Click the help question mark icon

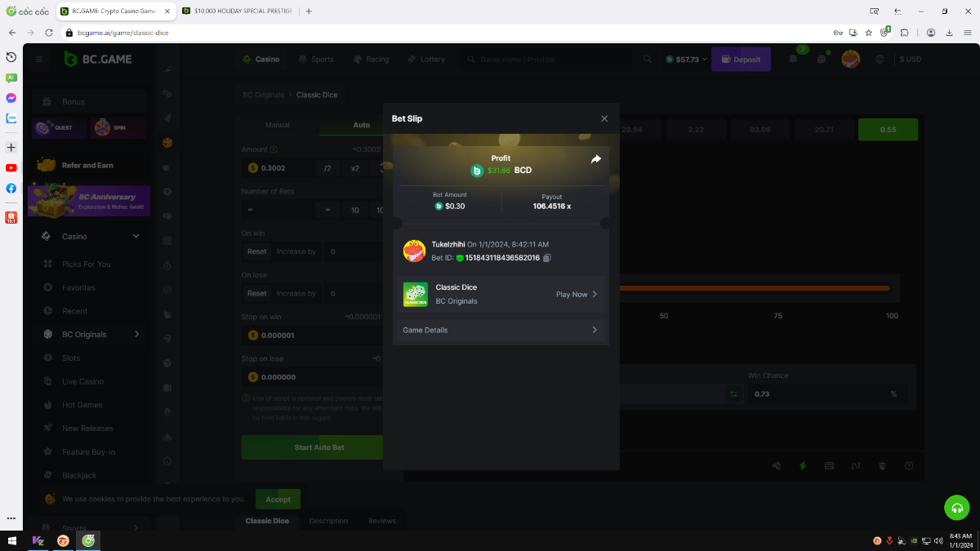click(908, 465)
